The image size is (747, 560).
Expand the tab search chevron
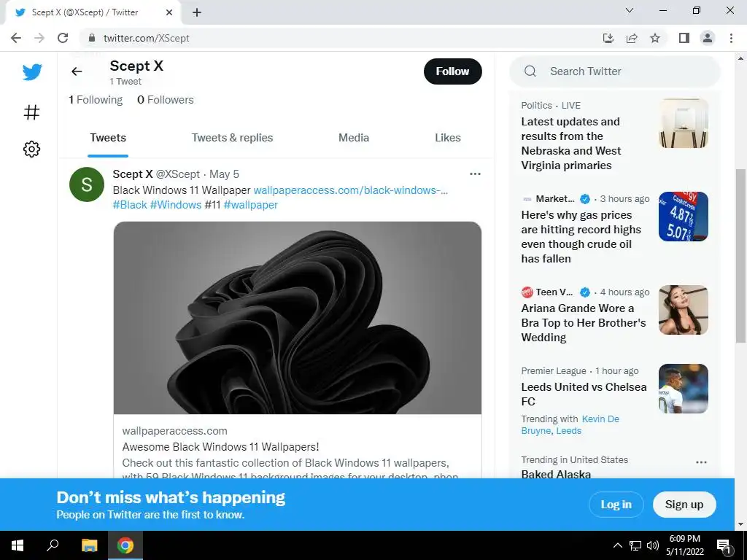click(630, 10)
